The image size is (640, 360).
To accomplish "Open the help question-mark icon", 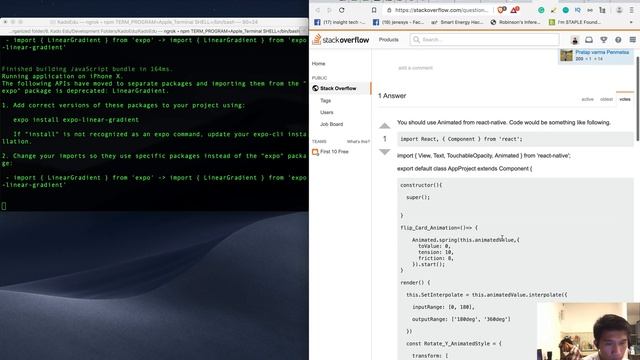I will point(618,40).
